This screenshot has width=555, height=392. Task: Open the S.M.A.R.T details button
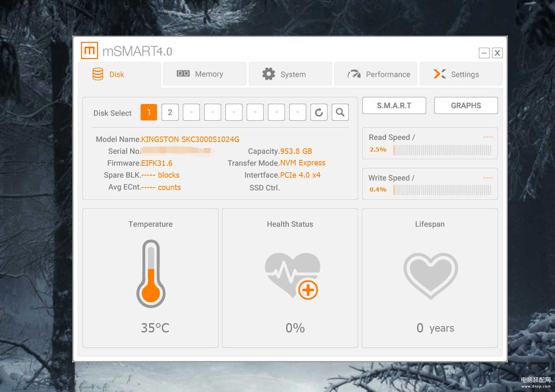coord(394,105)
